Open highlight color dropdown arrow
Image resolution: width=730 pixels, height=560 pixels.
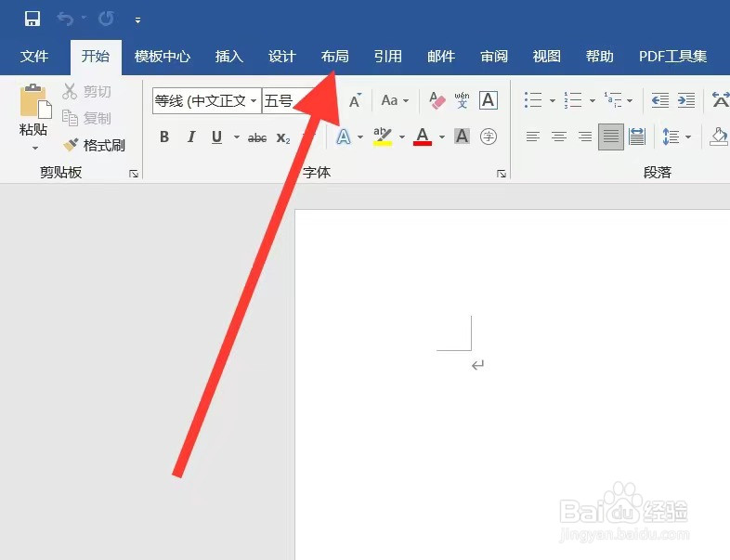pos(402,137)
